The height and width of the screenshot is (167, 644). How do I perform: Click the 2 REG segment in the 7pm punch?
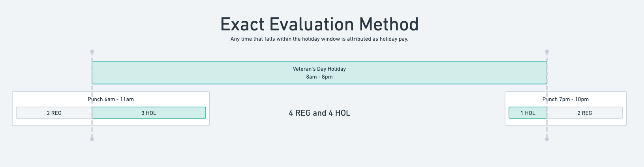pos(585,113)
